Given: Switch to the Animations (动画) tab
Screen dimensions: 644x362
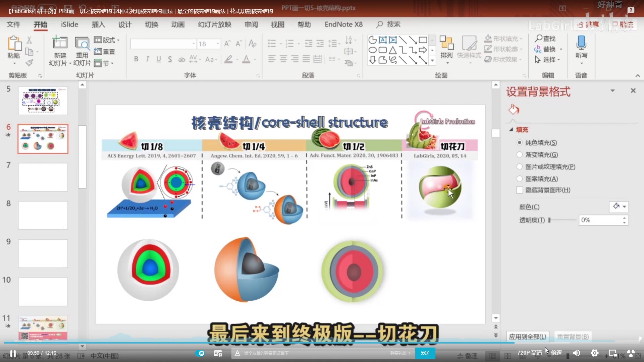Looking at the screenshot, I should [x=178, y=24].
